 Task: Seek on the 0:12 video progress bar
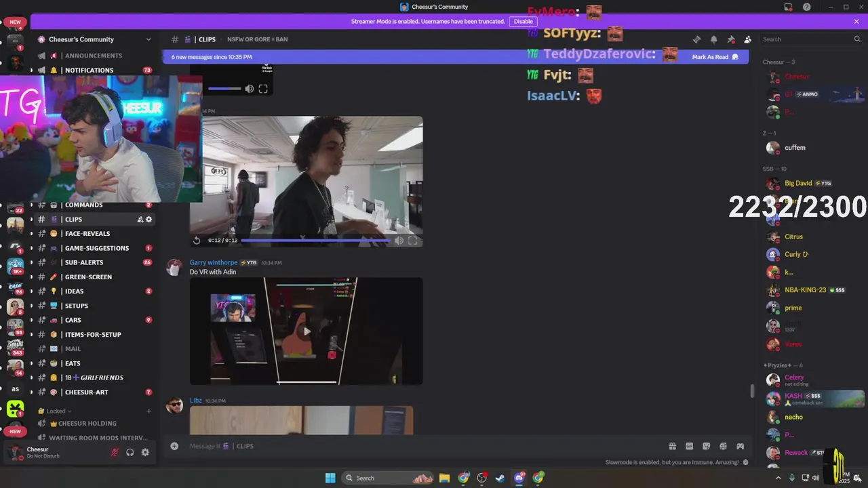pyautogui.click(x=315, y=240)
